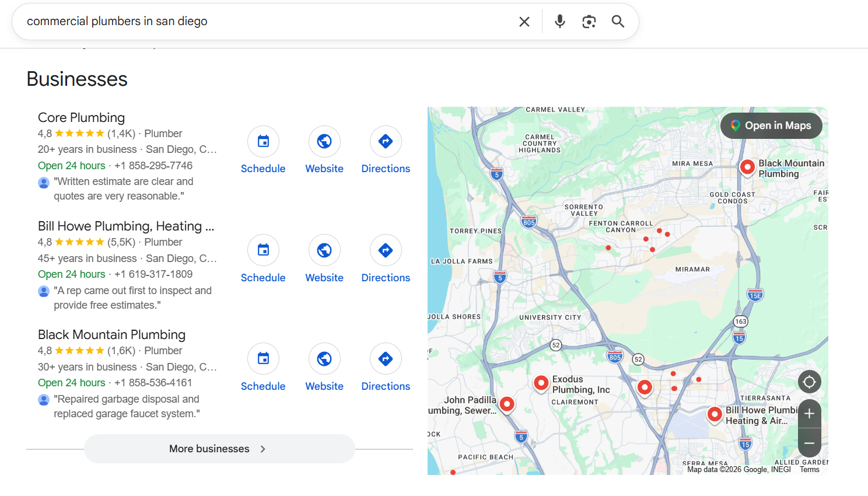Expand list with More businesses button
Screen dimensions: 868x496
pyautogui.click(x=219, y=449)
